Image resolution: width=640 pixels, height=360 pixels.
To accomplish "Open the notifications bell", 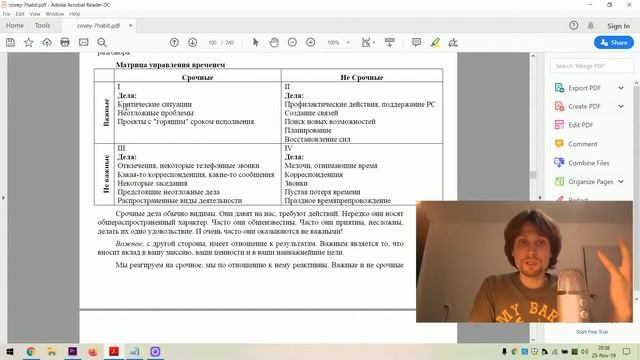I will click(x=591, y=25).
